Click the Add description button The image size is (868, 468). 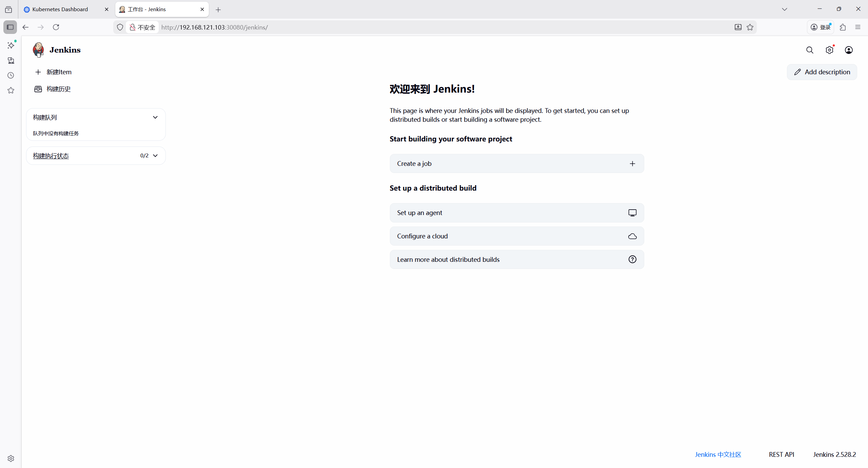click(x=822, y=72)
